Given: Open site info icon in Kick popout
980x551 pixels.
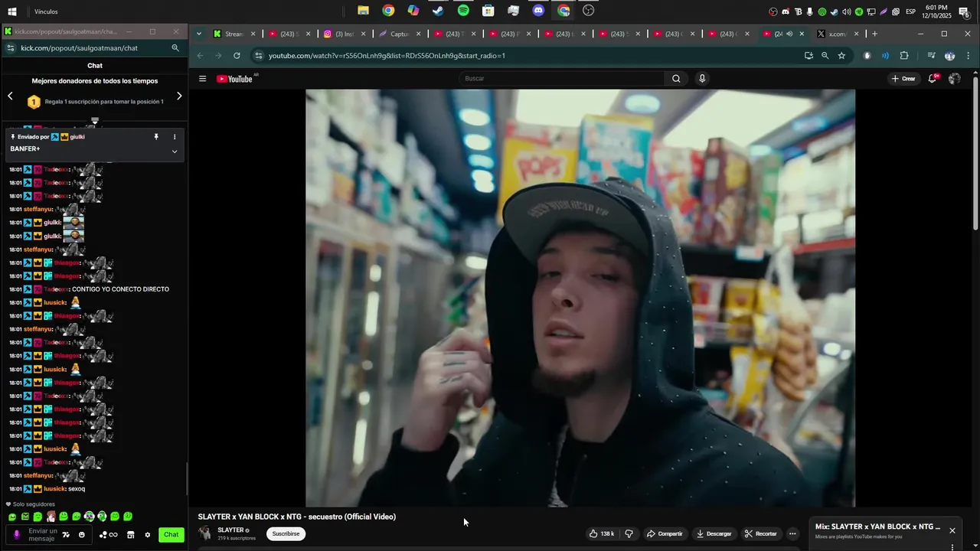Looking at the screenshot, I should [x=10, y=47].
